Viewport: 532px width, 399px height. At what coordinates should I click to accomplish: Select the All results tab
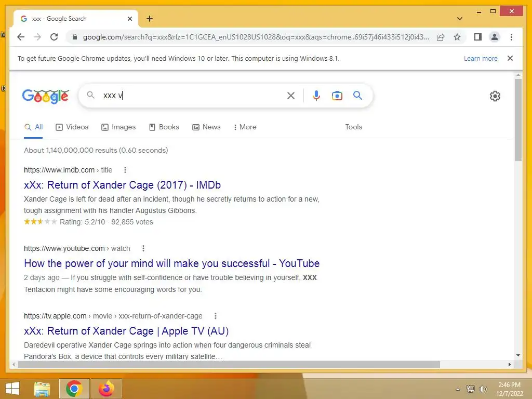(x=33, y=127)
